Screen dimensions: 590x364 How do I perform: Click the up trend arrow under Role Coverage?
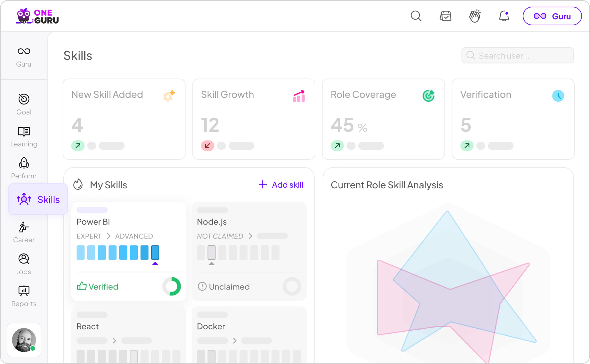click(x=337, y=146)
